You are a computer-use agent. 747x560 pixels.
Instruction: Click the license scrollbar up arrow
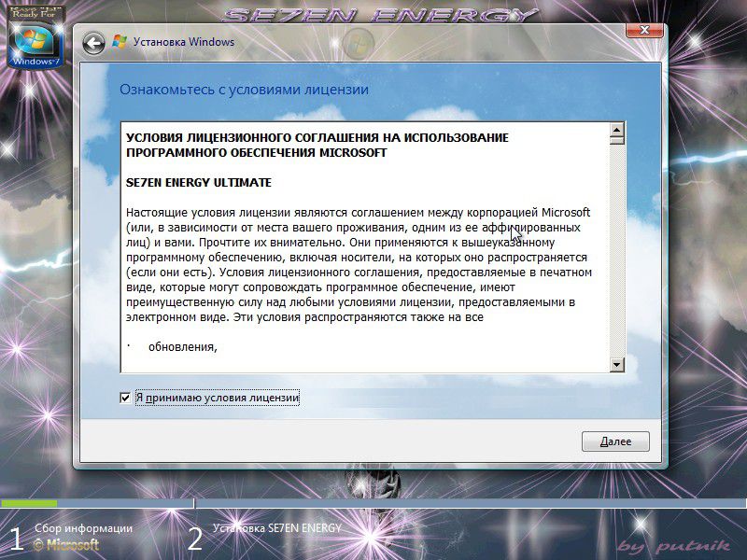click(617, 129)
